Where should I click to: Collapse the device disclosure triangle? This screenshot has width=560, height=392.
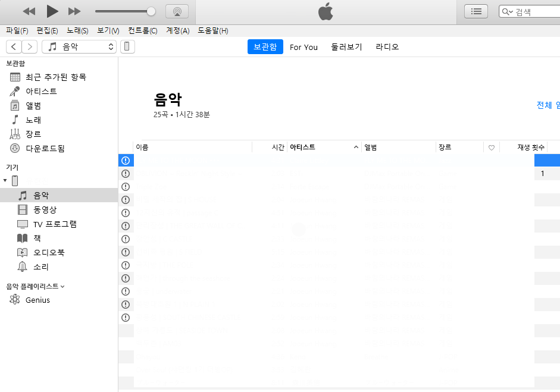[x=5, y=181]
